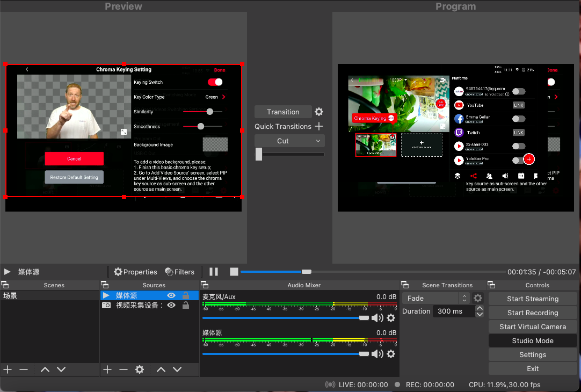Pause media source playback

(x=213, y=272)
